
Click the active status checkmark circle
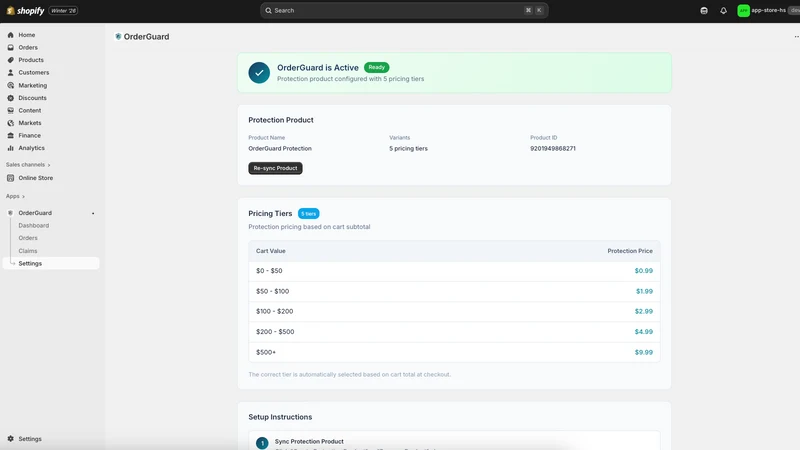[x=259, y=72]
